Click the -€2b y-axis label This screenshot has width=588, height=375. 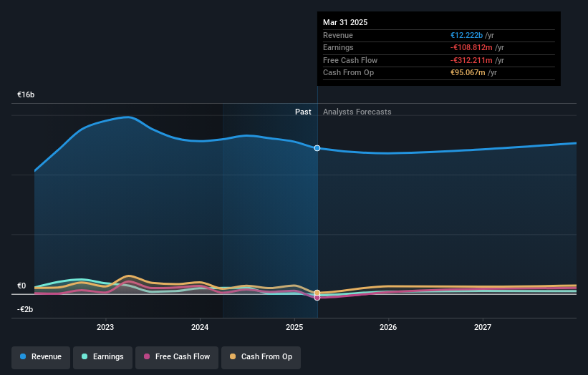[25, 309]
